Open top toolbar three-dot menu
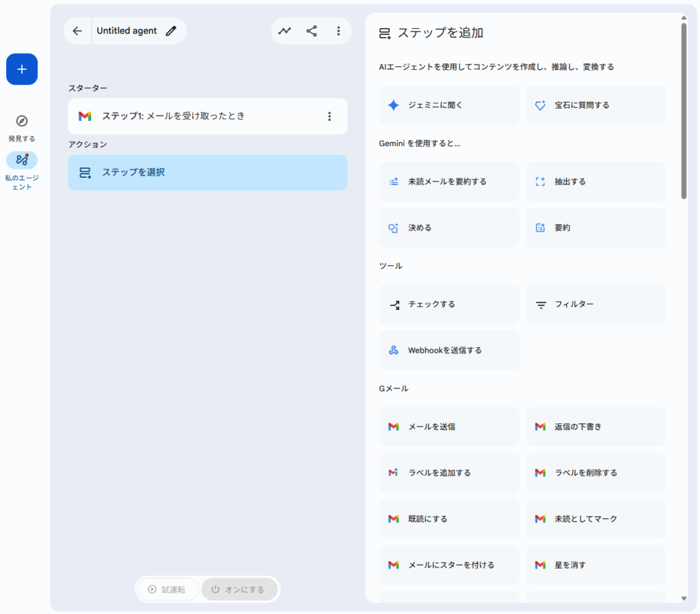700x614 pixels. pyautogui.click(x=338, y=31)
